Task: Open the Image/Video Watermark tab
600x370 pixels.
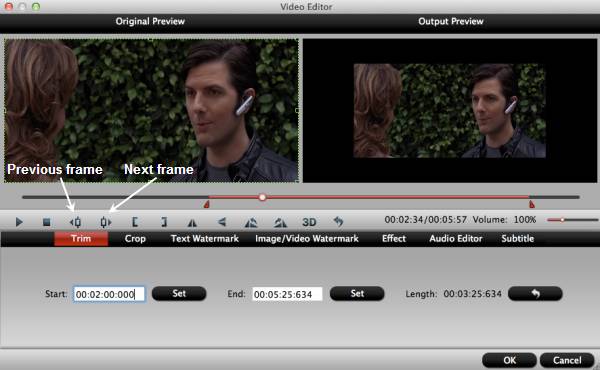Action: click(307, 239)
